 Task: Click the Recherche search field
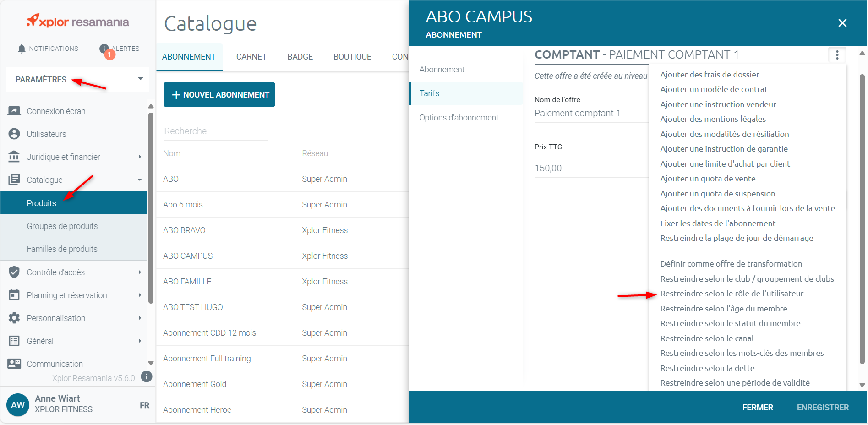tap(216, 131)
